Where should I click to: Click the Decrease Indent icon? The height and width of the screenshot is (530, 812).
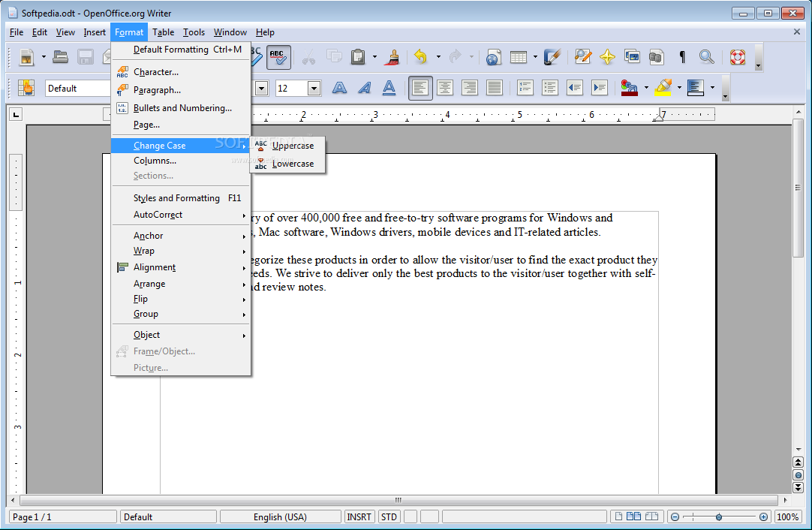point(575,88)
